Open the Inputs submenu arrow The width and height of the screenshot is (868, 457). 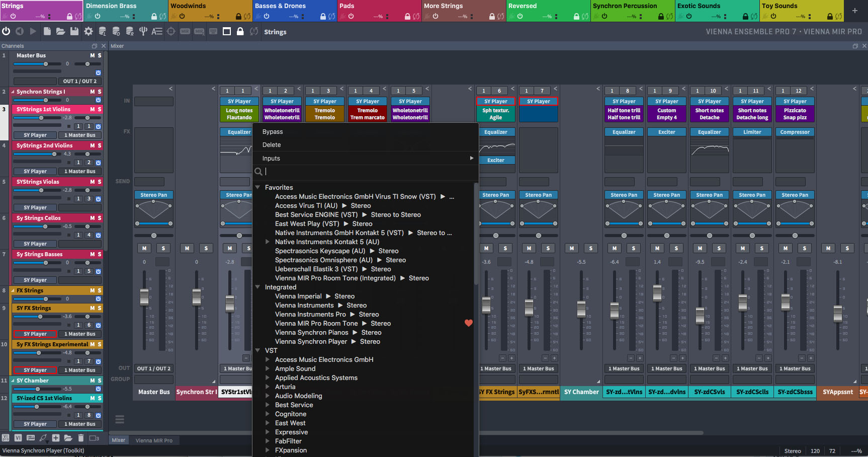pyautogui.click(x=471, y=158)
